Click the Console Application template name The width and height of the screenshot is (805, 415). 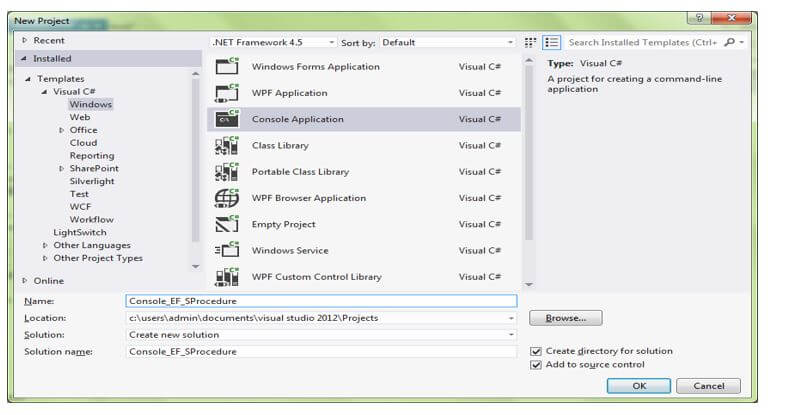pyautogui.click(x=298, y=119)
